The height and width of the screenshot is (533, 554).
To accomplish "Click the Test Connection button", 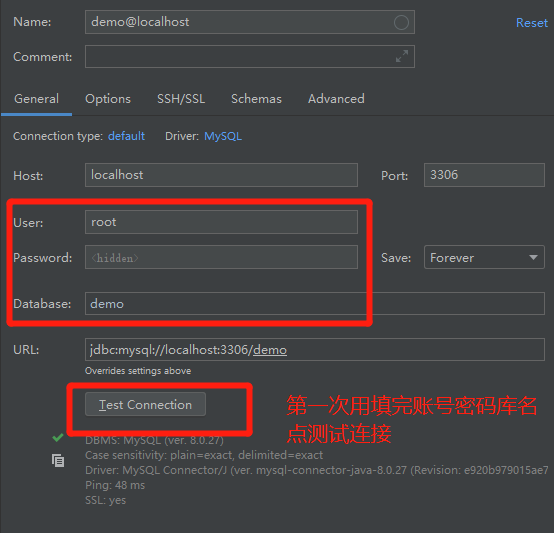I will click(145, 404).
